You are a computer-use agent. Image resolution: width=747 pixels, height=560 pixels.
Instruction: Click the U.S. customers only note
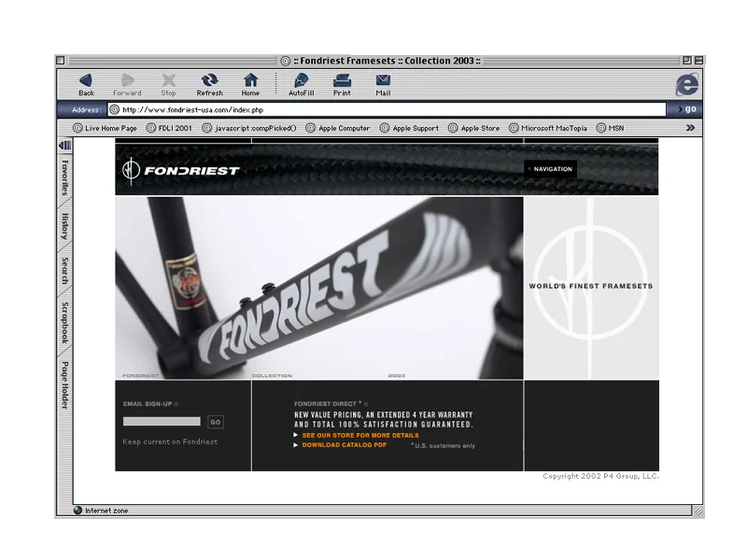pyautogui.click(x=443, y=446)
